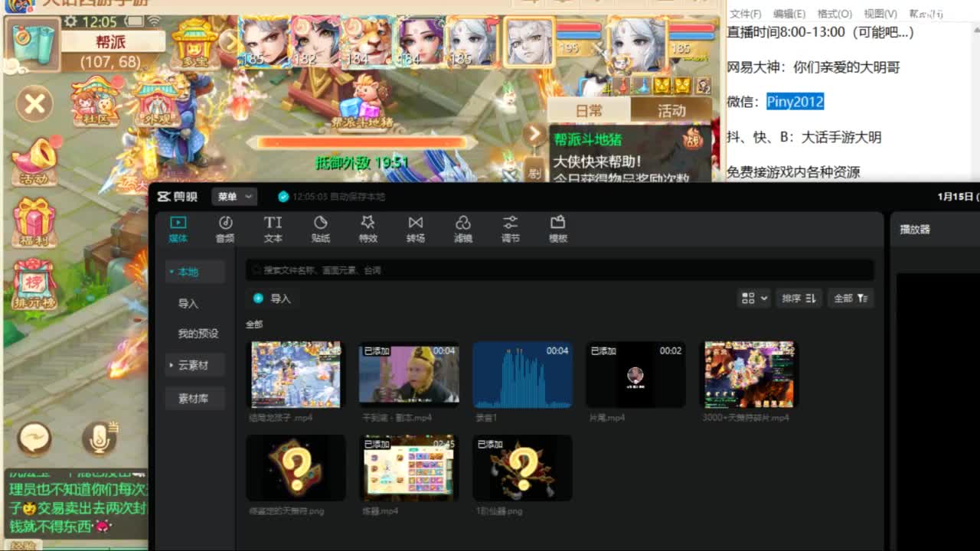
Task: Click the 帮派斗地猪 quest entry
Action: (588, 140)
